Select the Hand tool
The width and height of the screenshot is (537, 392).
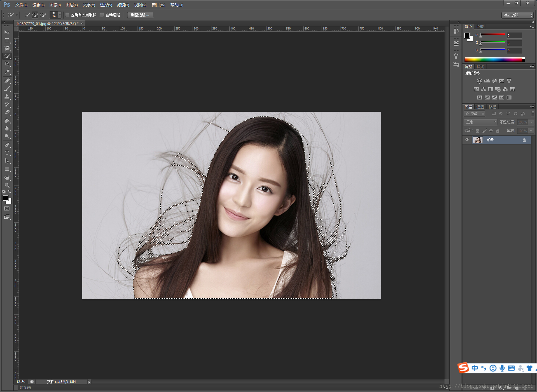click(x=7, y=178)
